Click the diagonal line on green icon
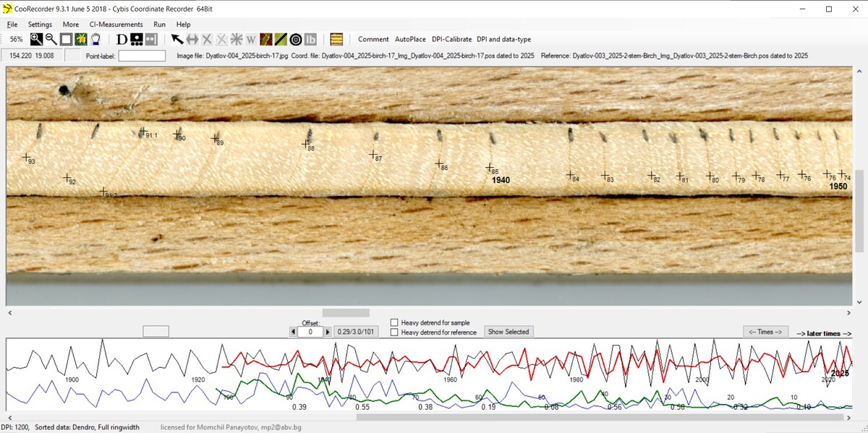 pos(281,39)
